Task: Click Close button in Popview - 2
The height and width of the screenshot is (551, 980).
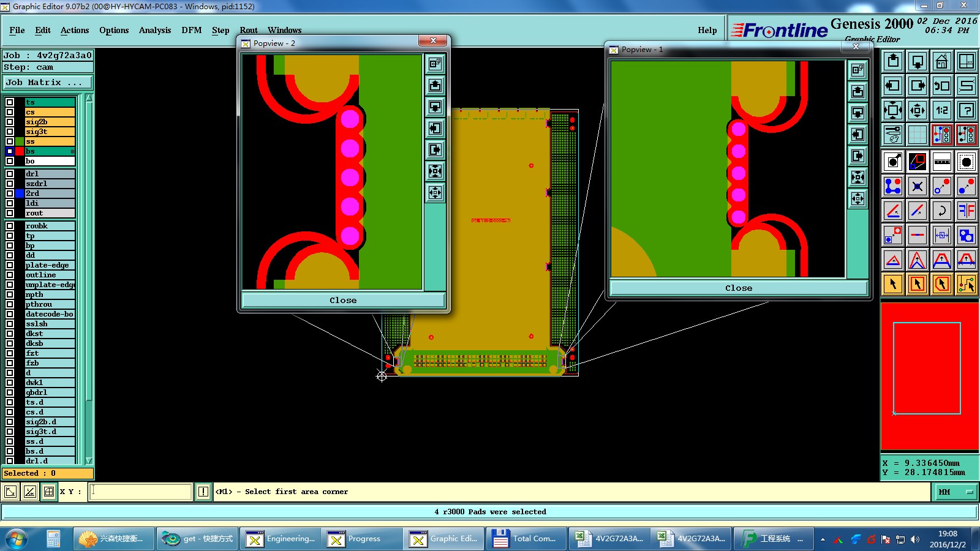Action: tap(343, 300)
